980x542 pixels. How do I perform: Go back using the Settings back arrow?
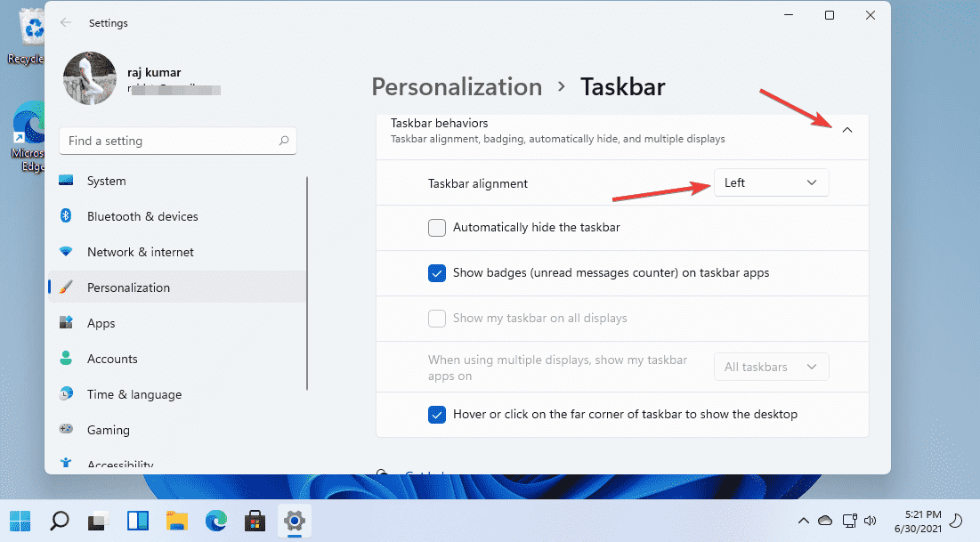pos(66,22)
